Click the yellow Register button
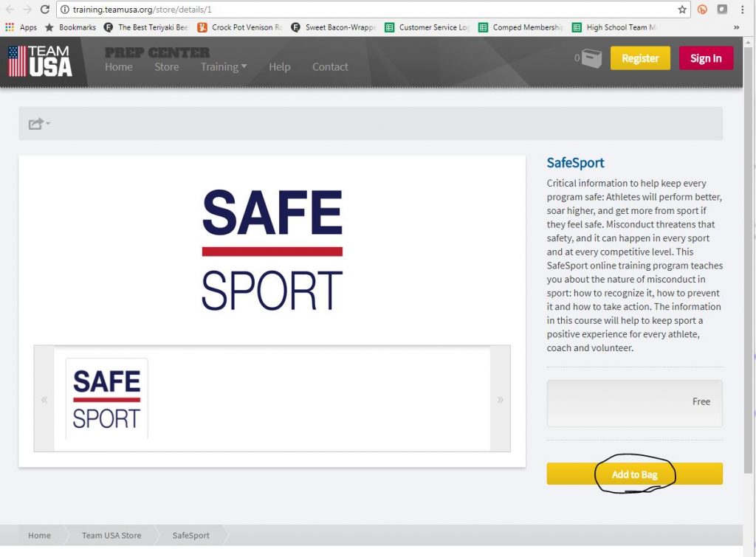 pos(640,58)
